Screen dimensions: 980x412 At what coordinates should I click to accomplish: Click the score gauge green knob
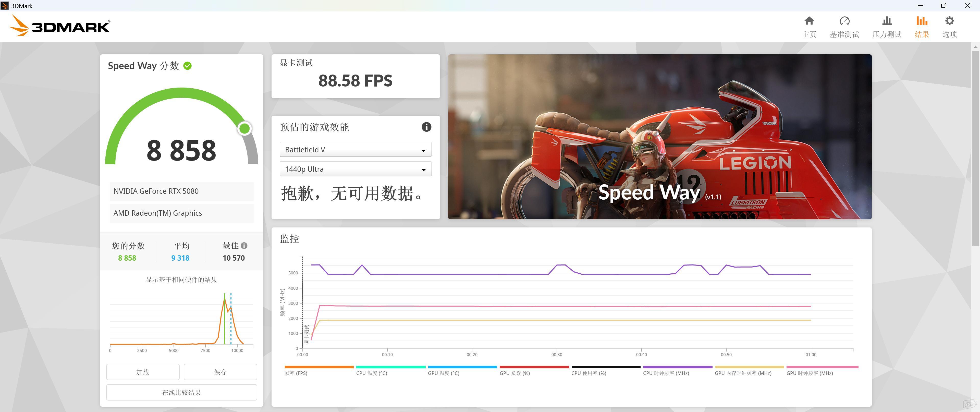[245, 129]
